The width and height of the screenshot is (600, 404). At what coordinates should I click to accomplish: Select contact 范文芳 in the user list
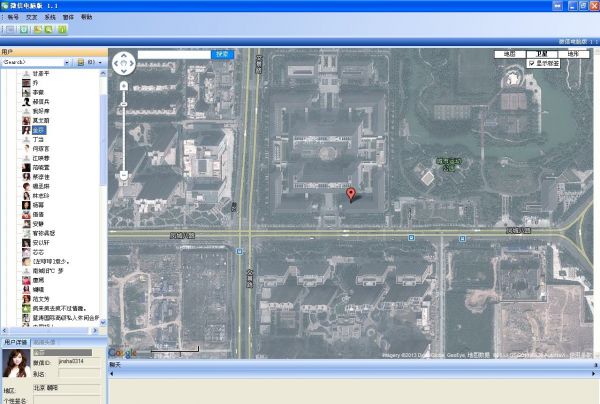click(41, 299)
